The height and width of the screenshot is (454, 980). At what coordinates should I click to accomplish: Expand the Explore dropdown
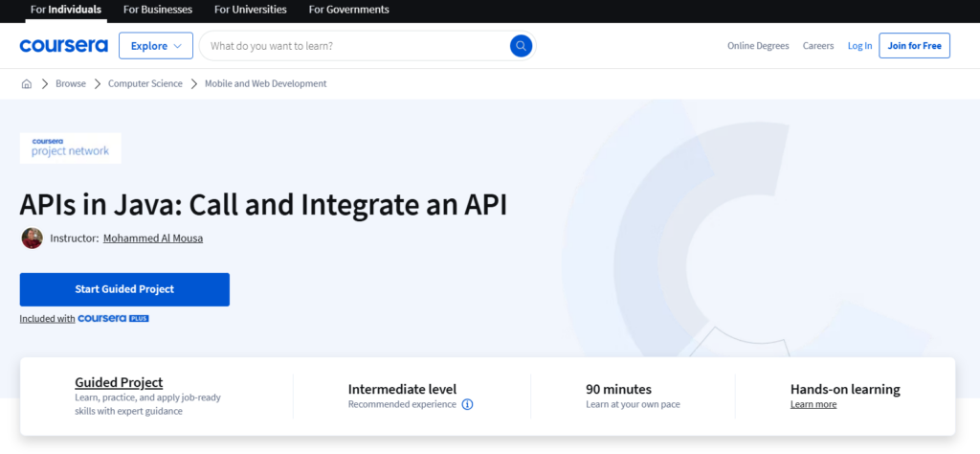156,46
